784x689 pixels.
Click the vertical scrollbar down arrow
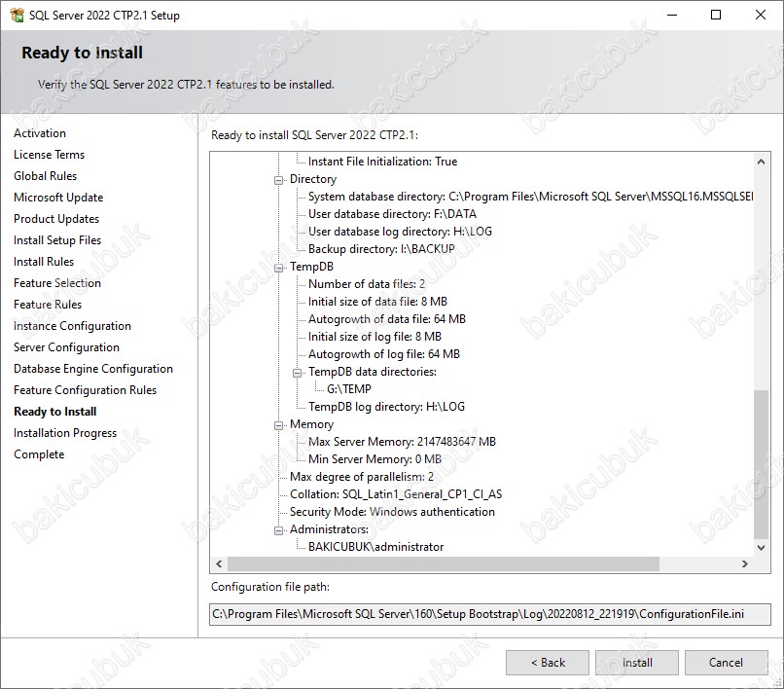(761, 547)
